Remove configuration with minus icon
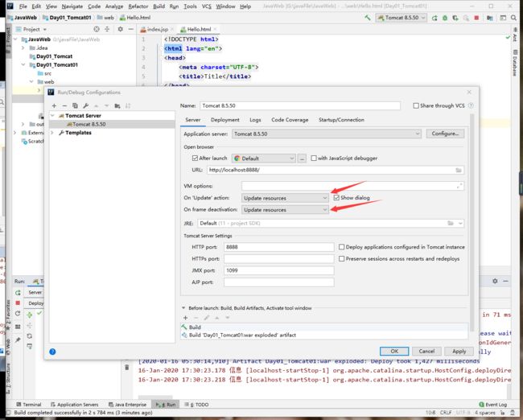Viewport: 523px width, 420px height. click(64, 105)
